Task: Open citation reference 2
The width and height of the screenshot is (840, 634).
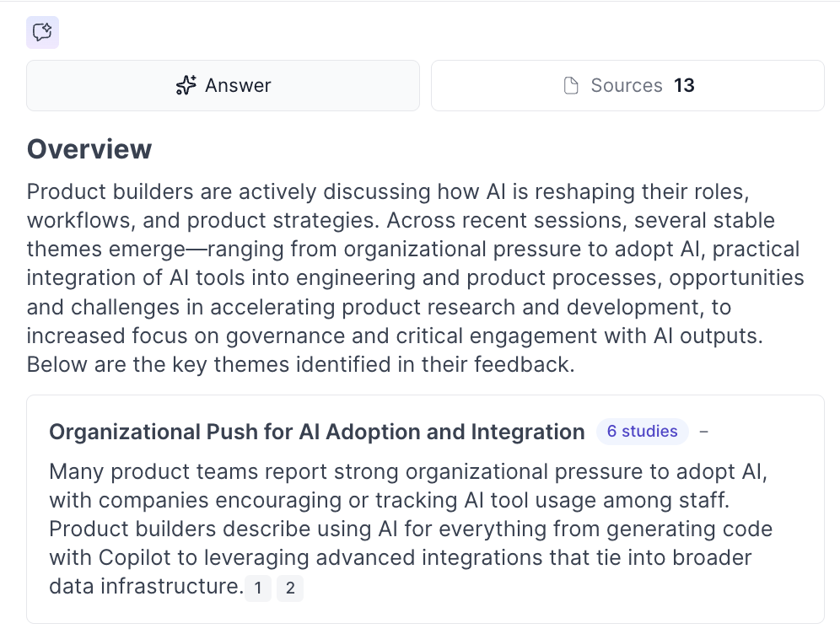Action: coord(290,588)
